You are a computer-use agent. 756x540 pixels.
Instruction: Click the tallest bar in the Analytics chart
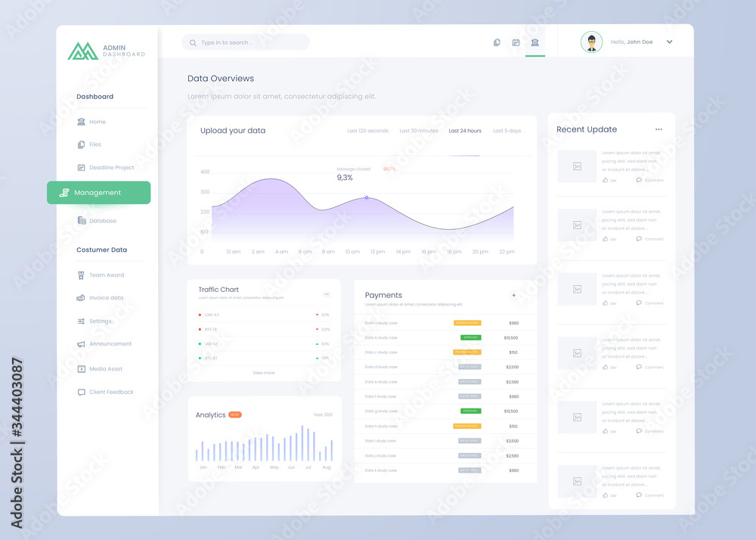(302, 443)
